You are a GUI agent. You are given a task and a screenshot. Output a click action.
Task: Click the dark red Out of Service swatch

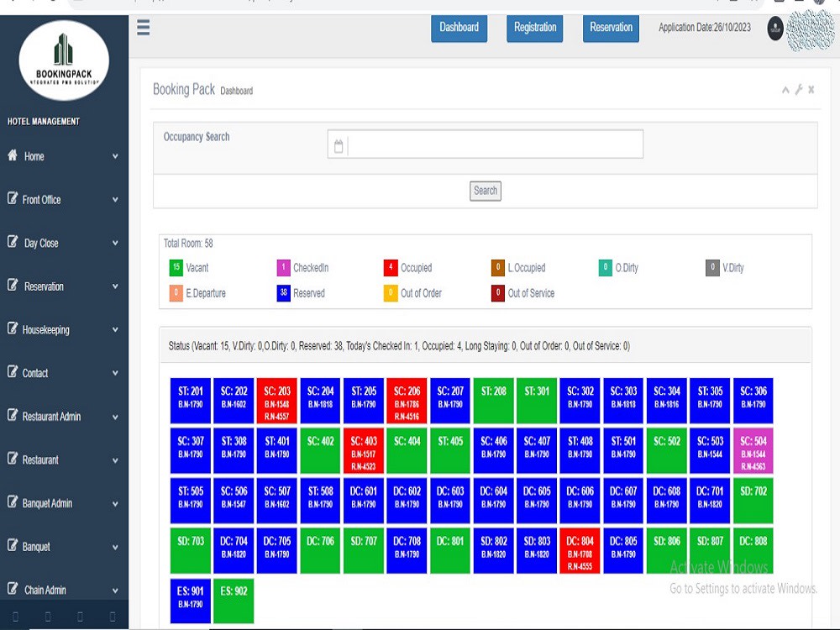tap(497, 293)
